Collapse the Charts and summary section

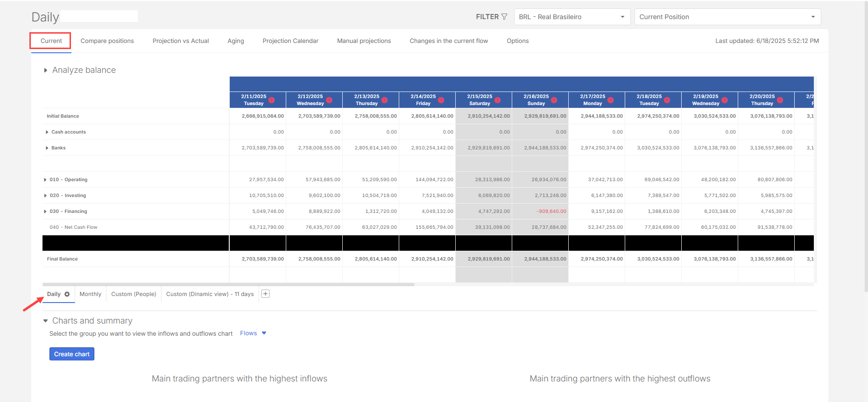click(x=46, y=321)
